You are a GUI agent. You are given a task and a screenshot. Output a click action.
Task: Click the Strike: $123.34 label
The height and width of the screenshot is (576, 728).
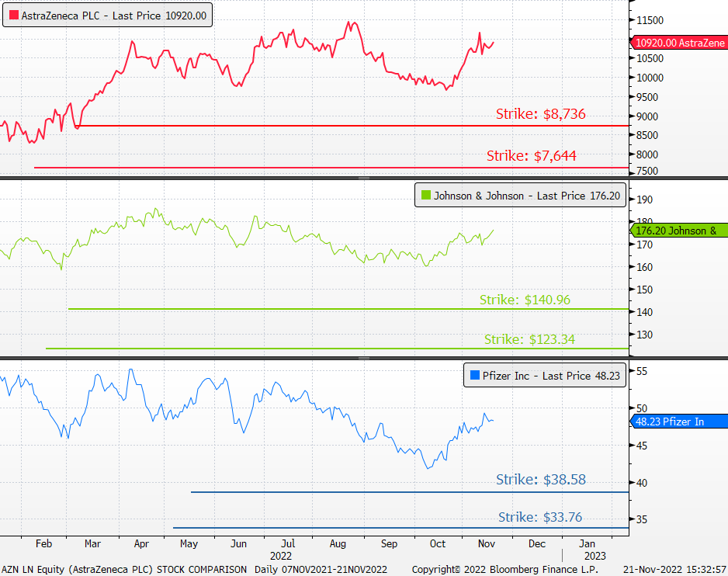click(529, 339)
